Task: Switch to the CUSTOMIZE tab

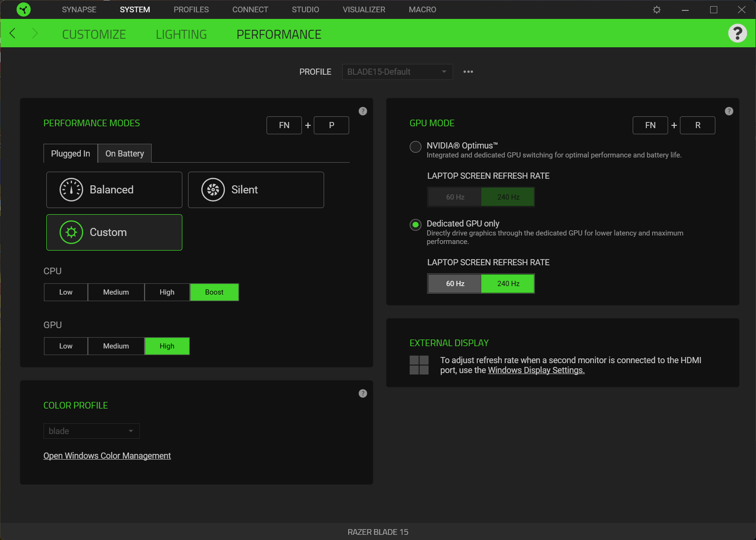Action: [x=94, y=35]
